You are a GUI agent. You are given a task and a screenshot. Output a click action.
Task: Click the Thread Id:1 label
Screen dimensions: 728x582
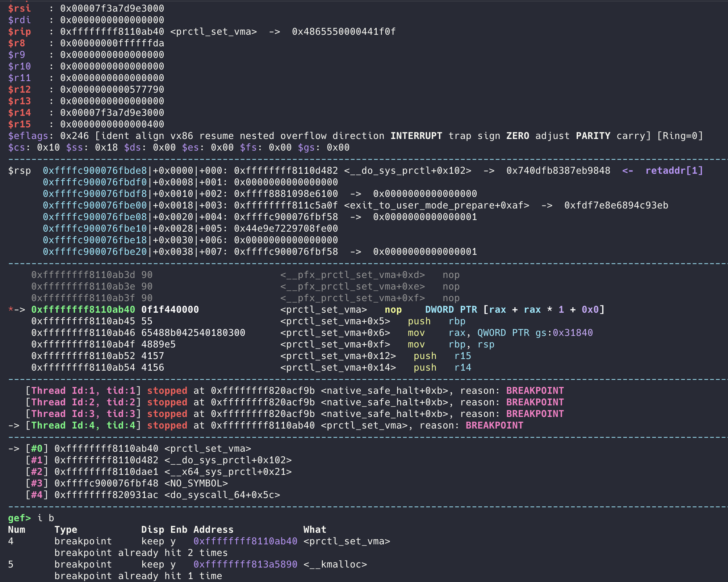[63, 391]
